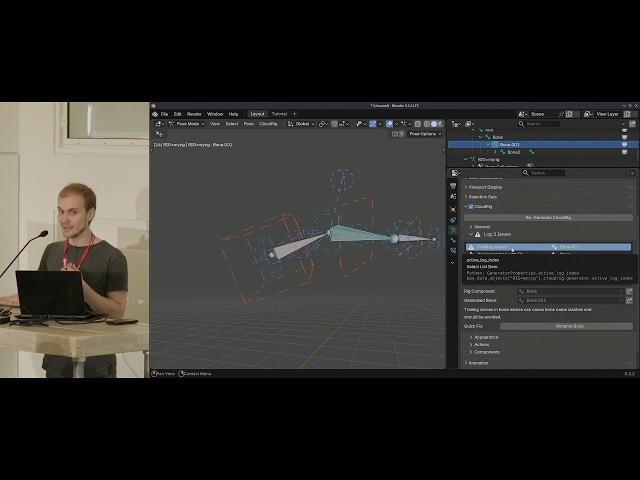
Task: Switch to solid viewport shading
Action: [433, 124]
